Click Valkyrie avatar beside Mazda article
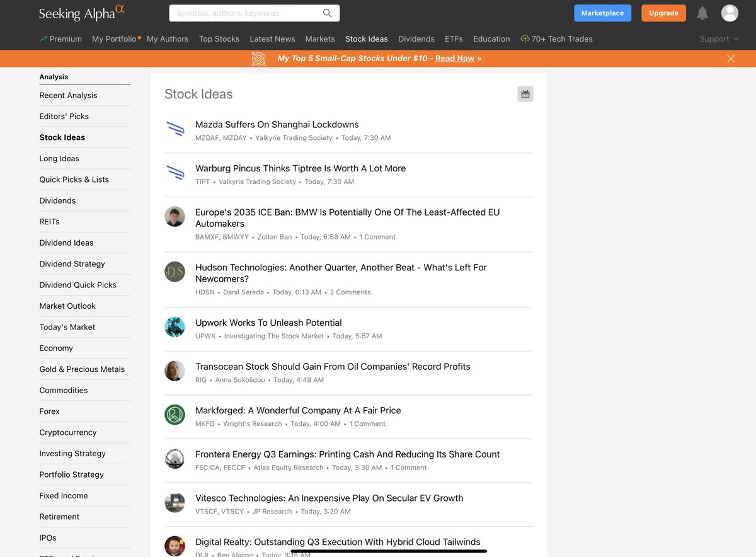 [x=175, y=130]
